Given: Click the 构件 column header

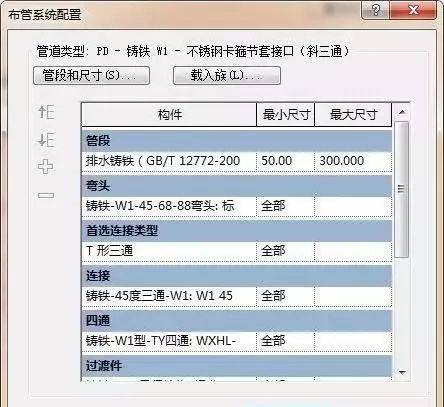Looking at the screenshot, I should [169, 115].
